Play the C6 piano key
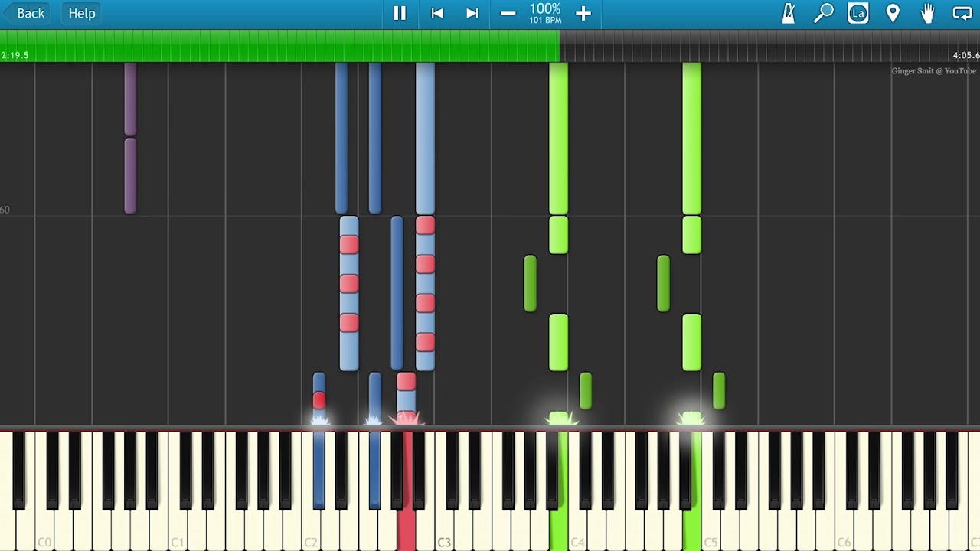Viewport: 980px width, 551px height. (844, 530)
